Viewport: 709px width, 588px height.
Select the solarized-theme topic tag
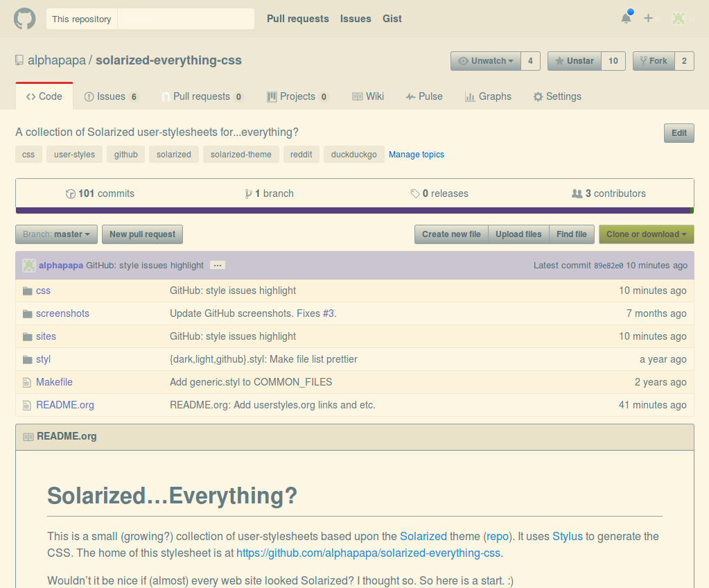[x=241, y=155]
